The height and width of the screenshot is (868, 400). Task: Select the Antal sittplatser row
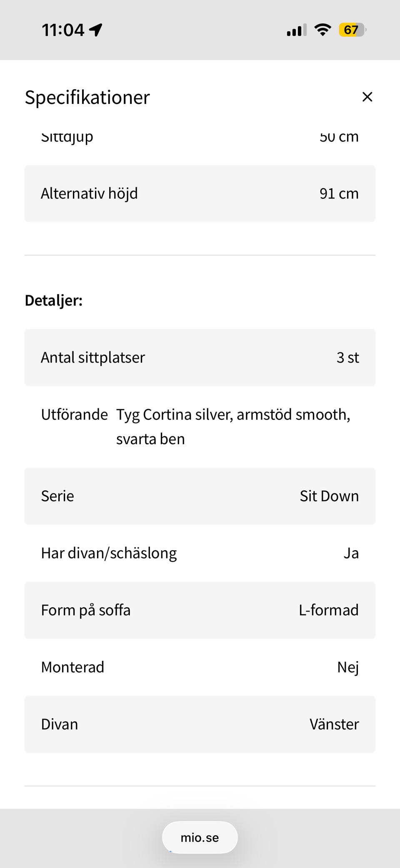[x=200, y=357]
